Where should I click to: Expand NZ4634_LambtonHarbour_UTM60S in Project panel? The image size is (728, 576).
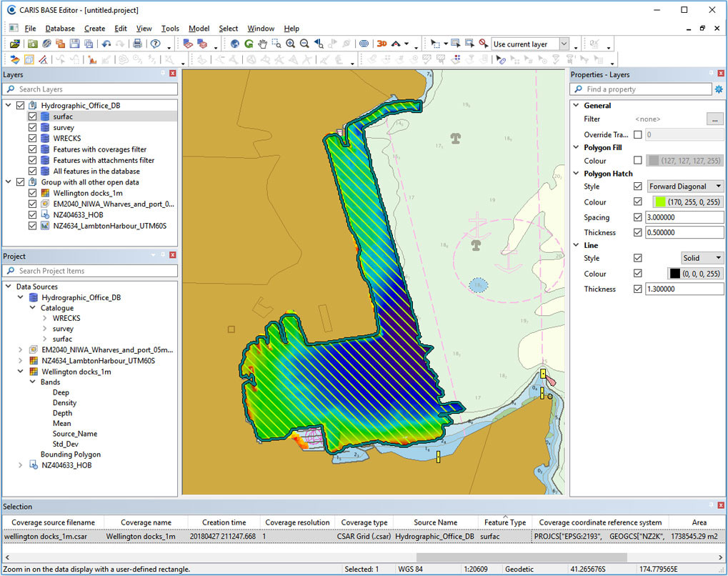[x=21, y=360]
